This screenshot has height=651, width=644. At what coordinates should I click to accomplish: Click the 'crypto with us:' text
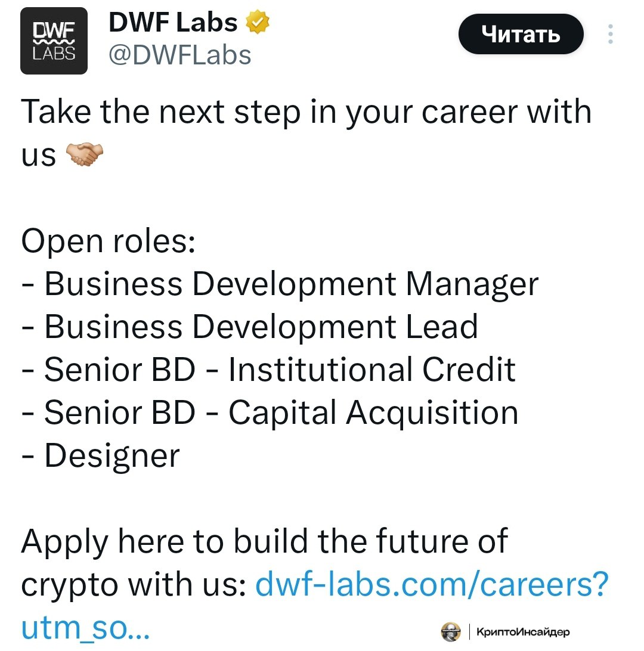pos(134,585)
